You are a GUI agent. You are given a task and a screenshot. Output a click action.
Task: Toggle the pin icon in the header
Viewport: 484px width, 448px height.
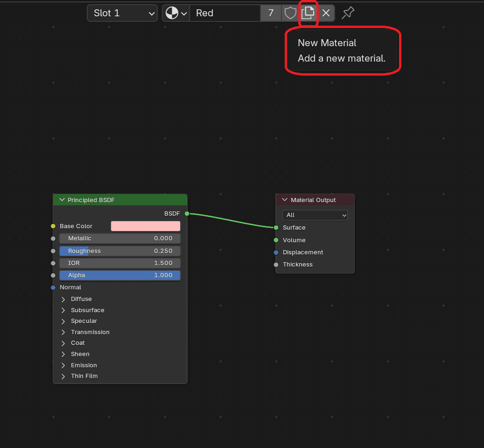click(x=348, y=13)
